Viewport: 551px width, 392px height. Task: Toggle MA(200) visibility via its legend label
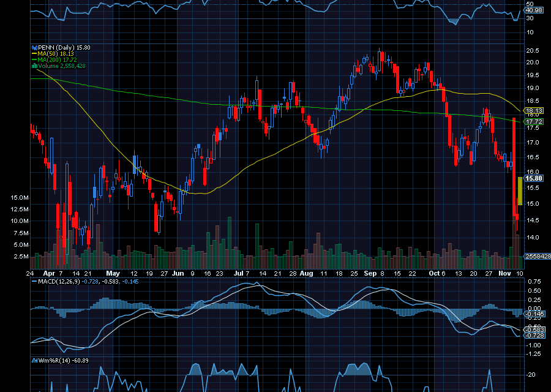pyautogui.click(x=49, y=59)
